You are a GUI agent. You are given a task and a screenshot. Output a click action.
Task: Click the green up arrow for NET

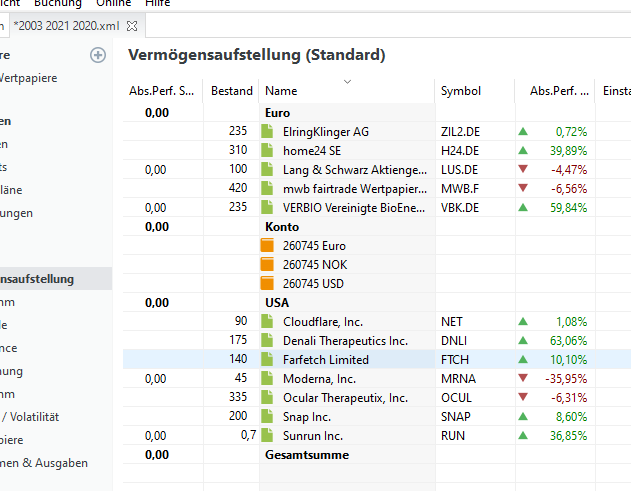[x=523, y=322]
